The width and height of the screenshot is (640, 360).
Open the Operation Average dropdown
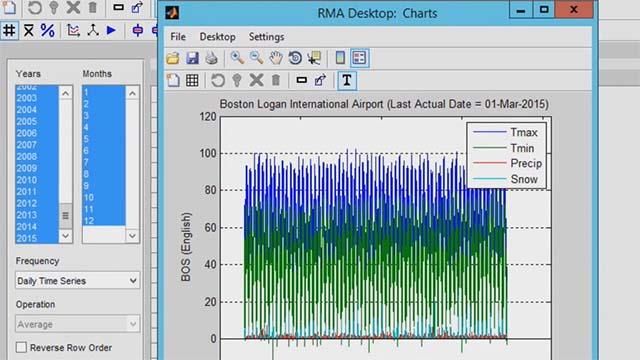click(x=78, y=324)
